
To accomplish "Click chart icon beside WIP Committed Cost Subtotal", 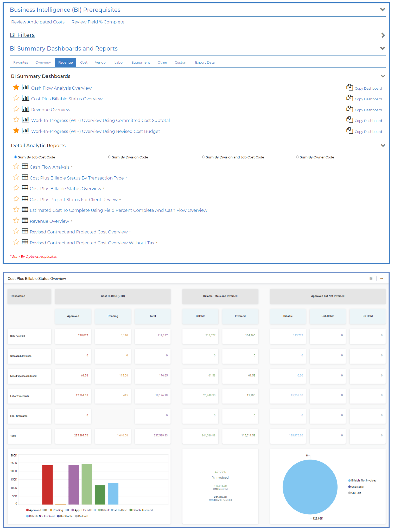I will (26, 120).
